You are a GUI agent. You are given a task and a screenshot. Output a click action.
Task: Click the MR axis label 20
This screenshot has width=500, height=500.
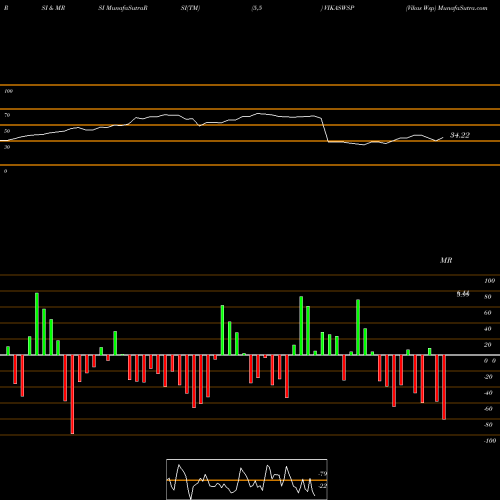488,345
